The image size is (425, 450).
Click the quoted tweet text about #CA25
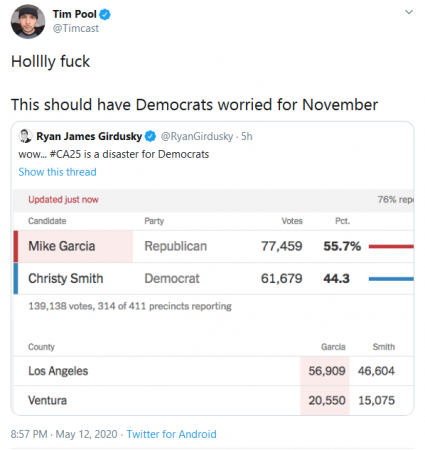point(114,154)
